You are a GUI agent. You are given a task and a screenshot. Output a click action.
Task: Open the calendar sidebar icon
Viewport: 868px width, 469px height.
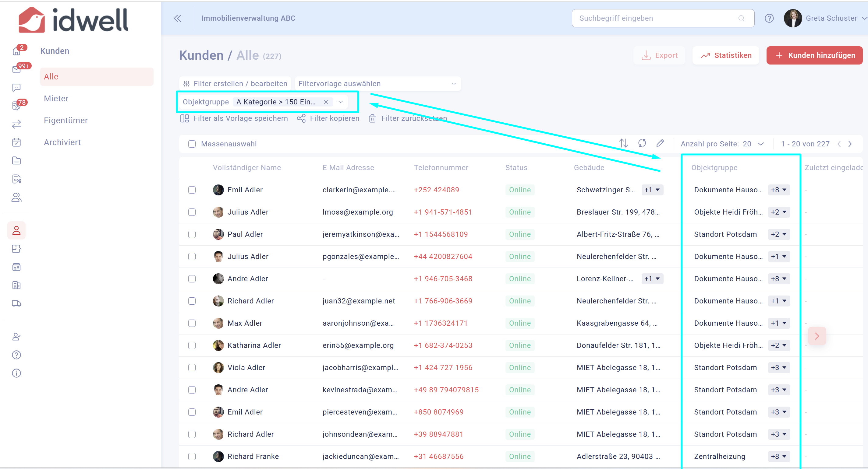[x=16, y=142]
